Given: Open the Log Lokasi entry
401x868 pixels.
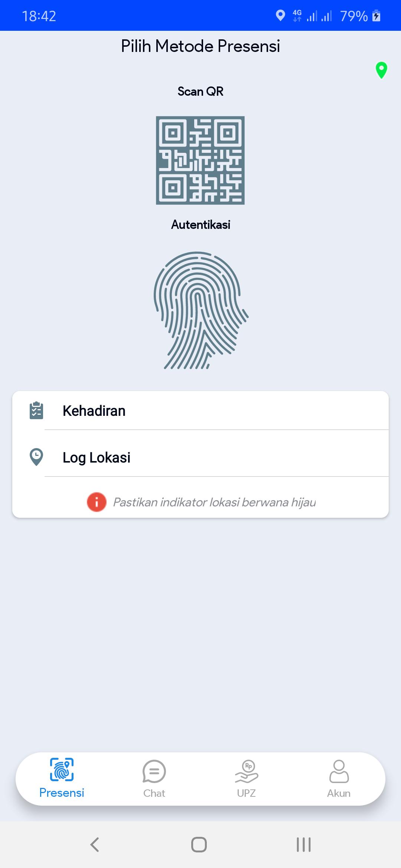Looking at the screenshot, I should 200,457.
